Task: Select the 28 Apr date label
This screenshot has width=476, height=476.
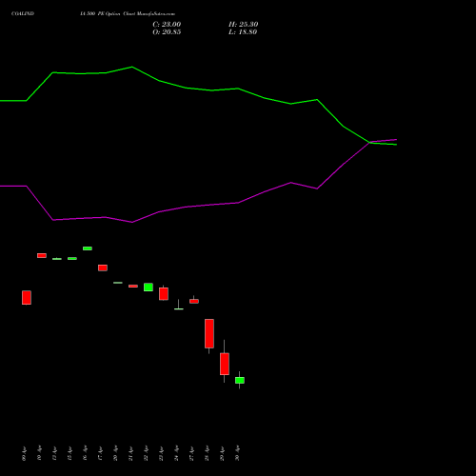Action: (207, 453)
